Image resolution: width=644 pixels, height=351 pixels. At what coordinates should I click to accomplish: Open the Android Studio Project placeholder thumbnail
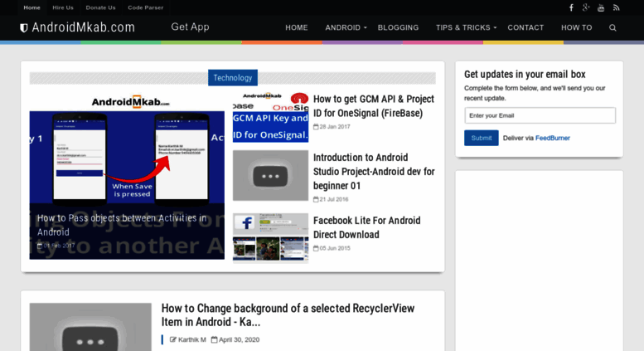tap(270, 176)
